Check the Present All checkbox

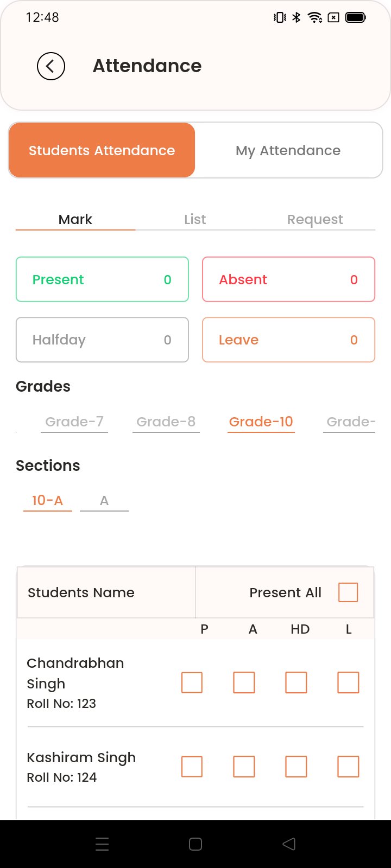348,592
